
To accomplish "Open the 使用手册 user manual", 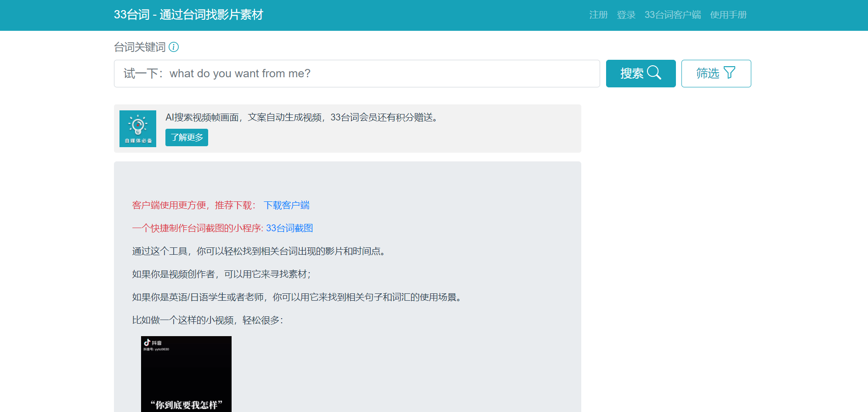I will point(728,15).
